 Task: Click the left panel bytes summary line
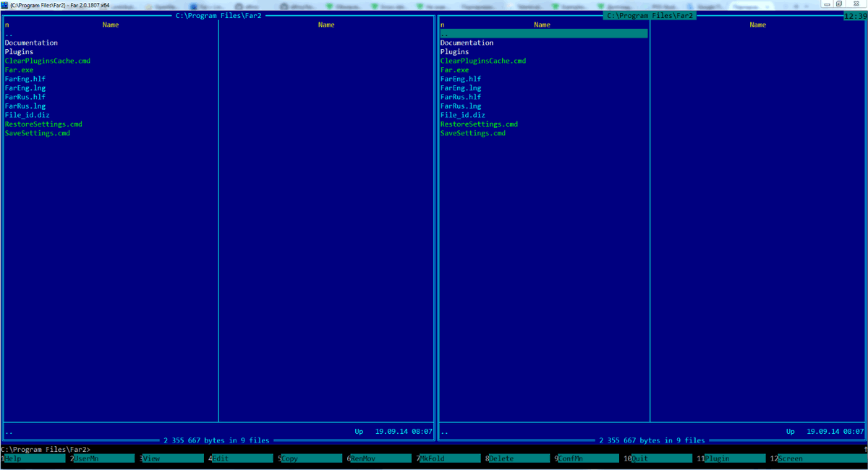tap(217, 440)
